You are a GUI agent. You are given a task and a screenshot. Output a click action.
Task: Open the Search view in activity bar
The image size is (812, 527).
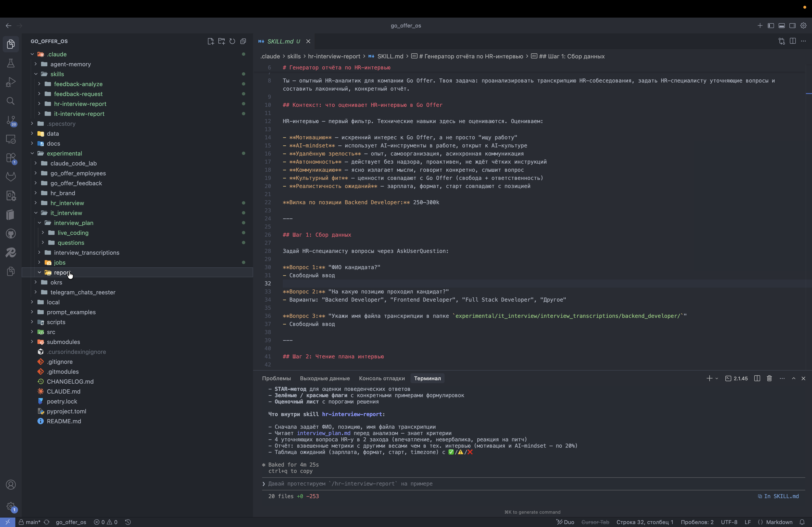(x=11, y=101)
